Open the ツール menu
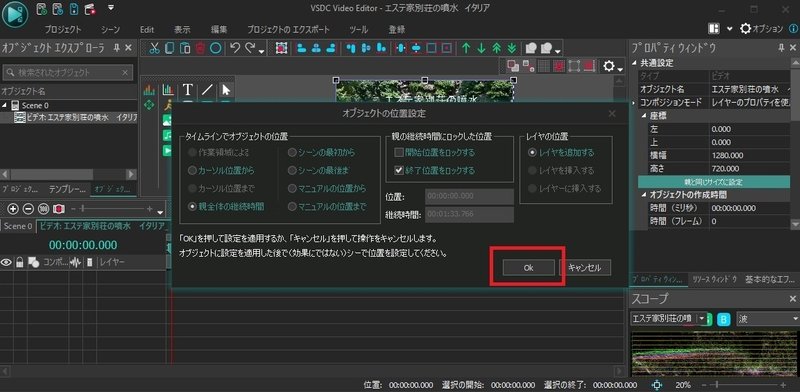 359,30
